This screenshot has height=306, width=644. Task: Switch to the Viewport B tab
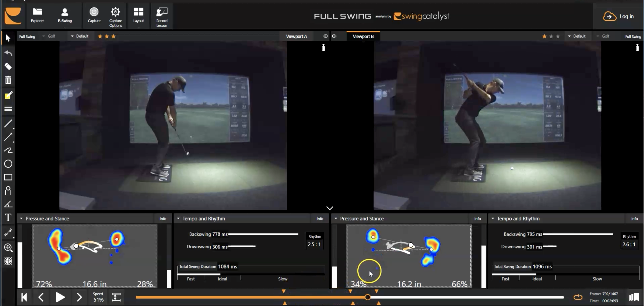point(363,36)
